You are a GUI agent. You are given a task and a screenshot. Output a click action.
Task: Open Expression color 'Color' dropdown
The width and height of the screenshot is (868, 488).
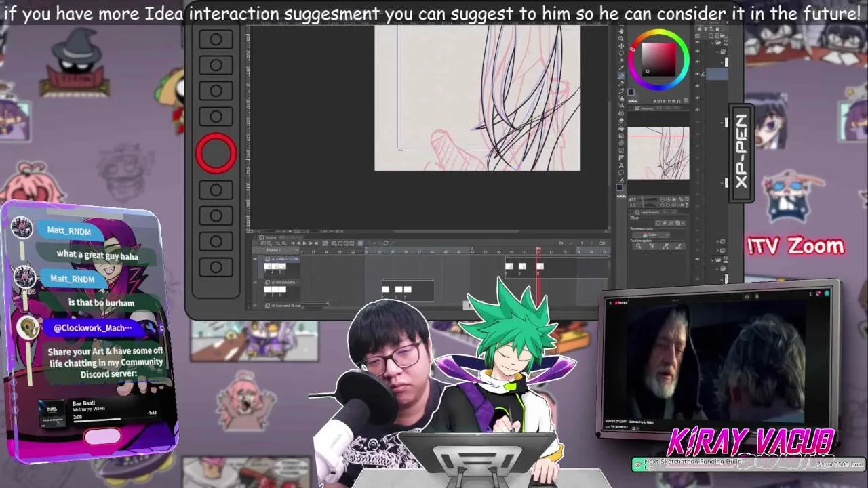tap(651, 235)
